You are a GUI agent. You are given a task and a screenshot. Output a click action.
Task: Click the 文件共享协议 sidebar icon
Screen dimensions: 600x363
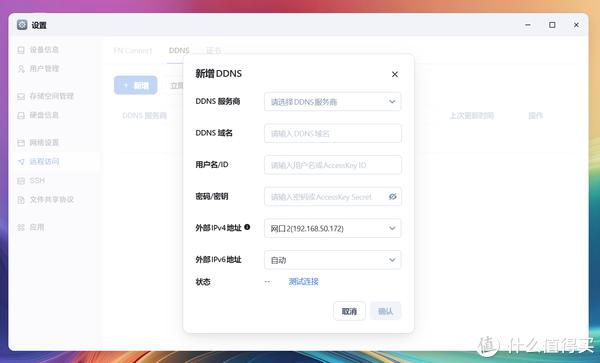21,200
